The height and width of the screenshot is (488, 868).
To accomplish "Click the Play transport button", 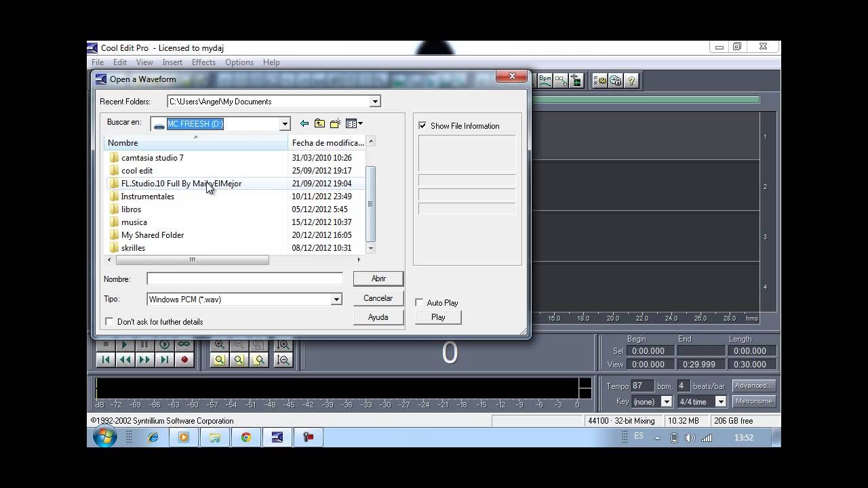I will pos(125,345).
